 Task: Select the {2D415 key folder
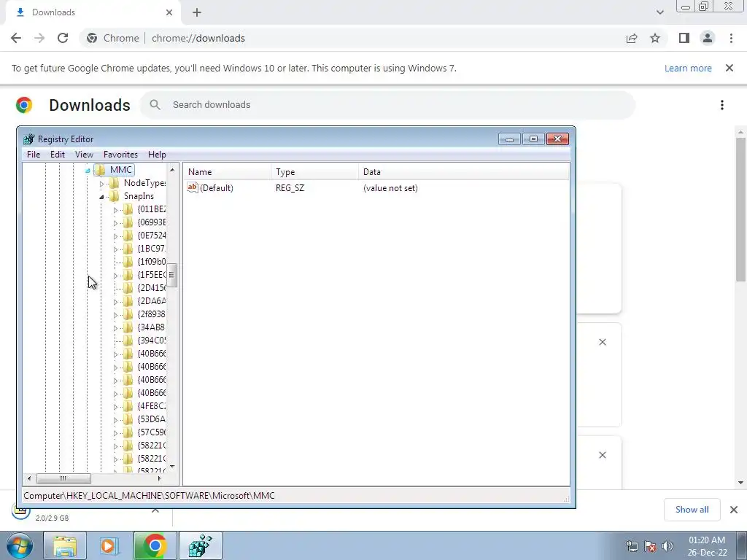pos(128,287)
